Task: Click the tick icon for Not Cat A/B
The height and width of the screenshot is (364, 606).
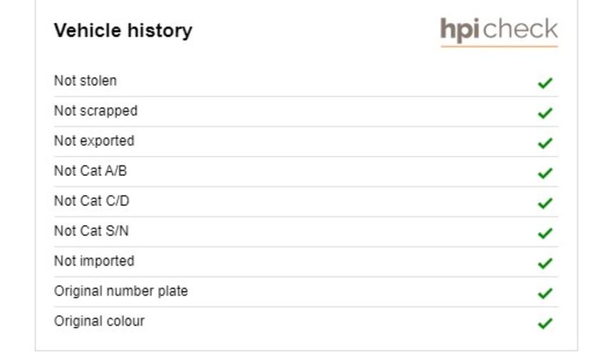Action: click(545, 173)
